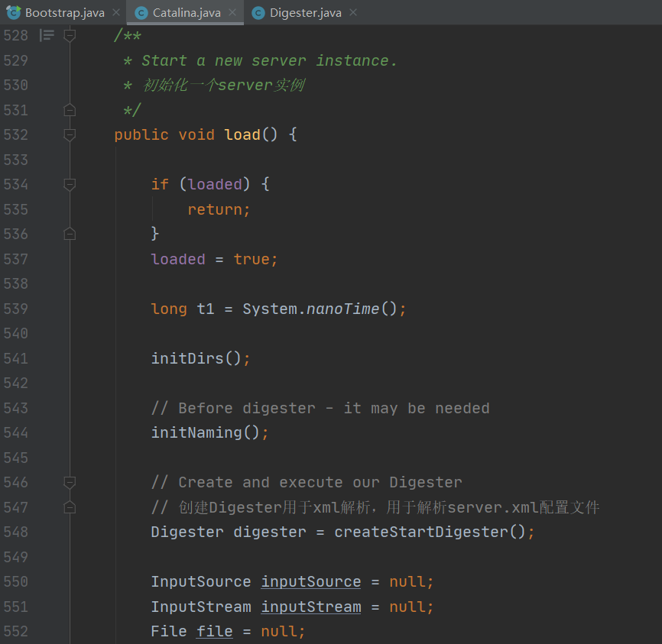Click the 'loaded = true' assignment

click(x=214, y=259)
